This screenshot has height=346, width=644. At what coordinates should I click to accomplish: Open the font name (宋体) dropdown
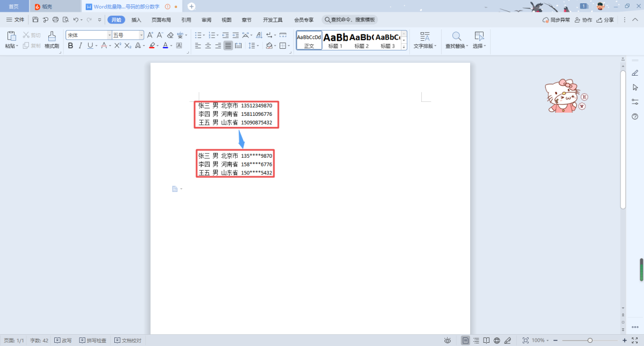(109, 35)
